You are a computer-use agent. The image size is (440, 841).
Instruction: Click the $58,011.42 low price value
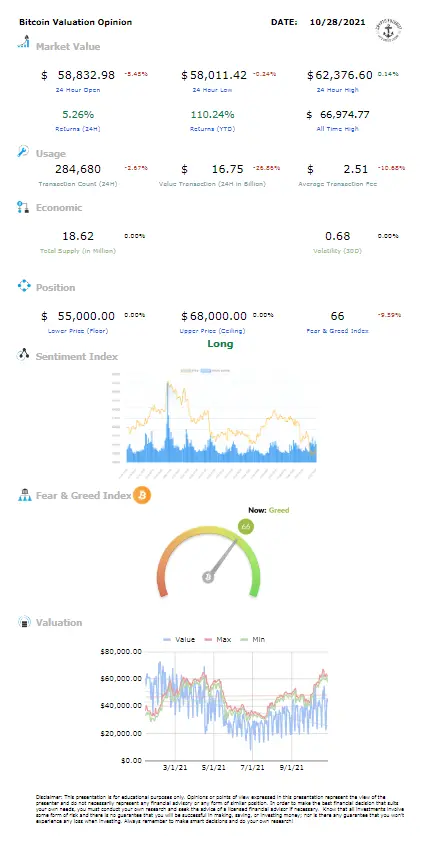click(214, 76)
